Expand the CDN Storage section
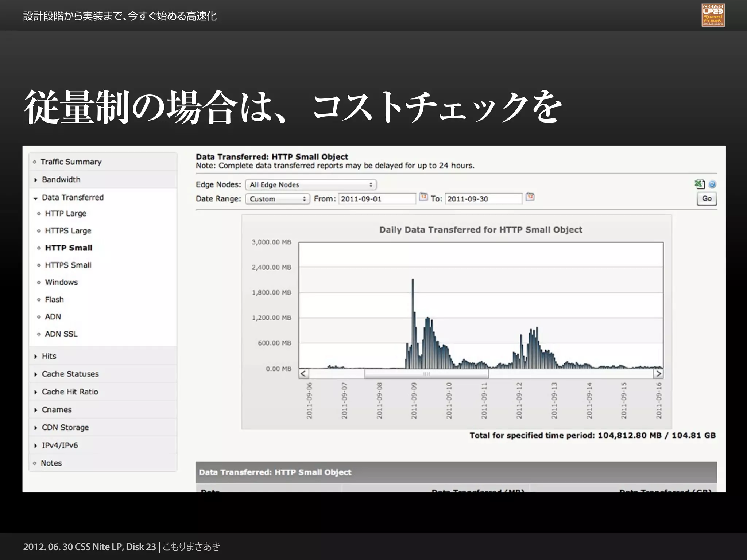Viewport: 747px width, 560px height. click(103, 428)
